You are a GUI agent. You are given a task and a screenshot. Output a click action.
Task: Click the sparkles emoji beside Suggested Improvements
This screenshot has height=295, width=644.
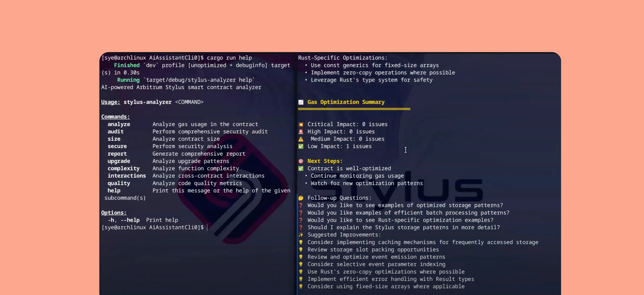pos(301,235)
